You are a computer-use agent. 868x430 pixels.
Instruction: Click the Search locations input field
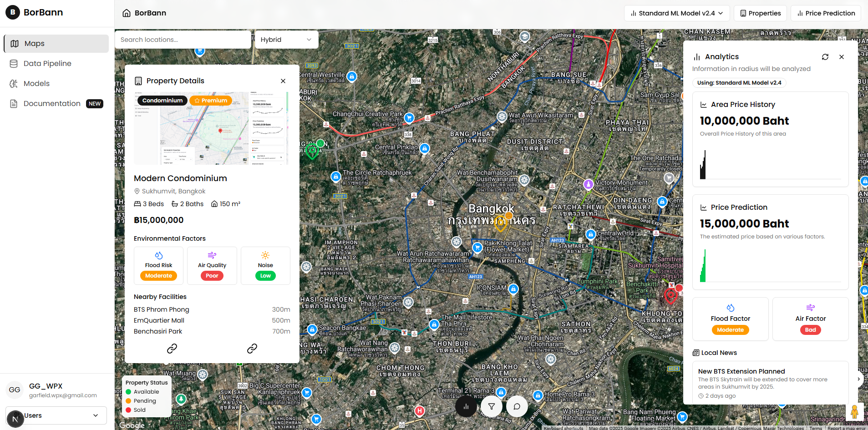[183, 40]
